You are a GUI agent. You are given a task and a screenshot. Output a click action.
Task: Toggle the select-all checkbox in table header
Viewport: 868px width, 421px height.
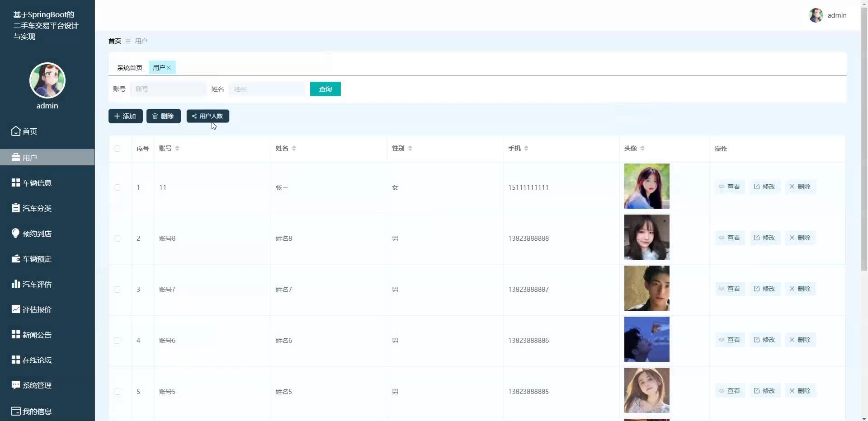click(x=117, y=149)
